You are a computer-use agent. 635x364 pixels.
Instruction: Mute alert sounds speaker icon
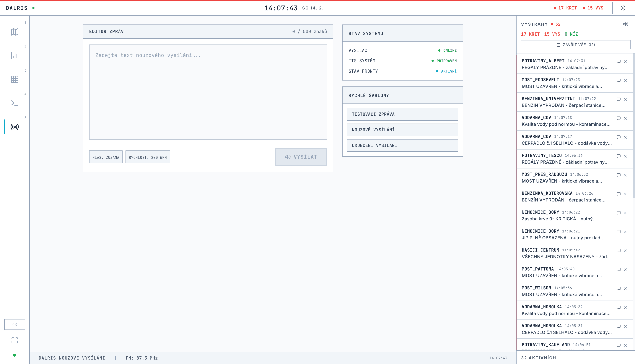pos(626,24)
